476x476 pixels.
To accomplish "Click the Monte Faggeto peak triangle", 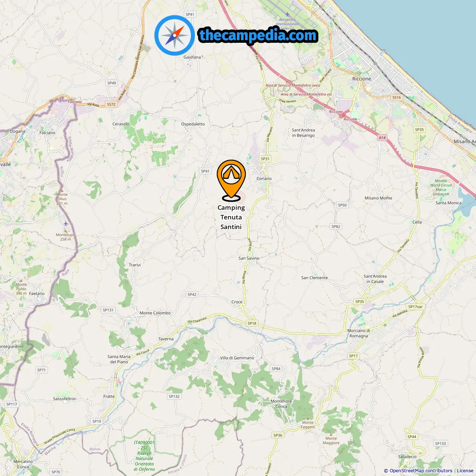I will click(308, 418).
